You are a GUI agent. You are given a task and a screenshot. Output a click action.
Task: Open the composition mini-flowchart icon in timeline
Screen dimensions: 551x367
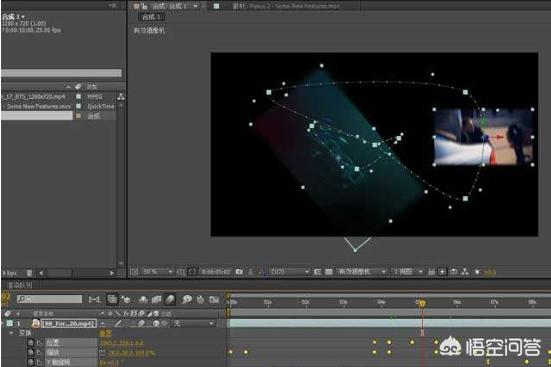coord(94,299)
